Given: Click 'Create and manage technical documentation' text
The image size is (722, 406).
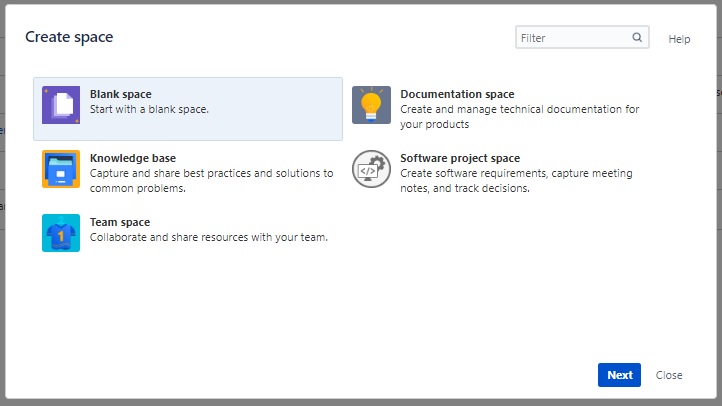Looking at the screenshot, I should click(x=519, y=117).
